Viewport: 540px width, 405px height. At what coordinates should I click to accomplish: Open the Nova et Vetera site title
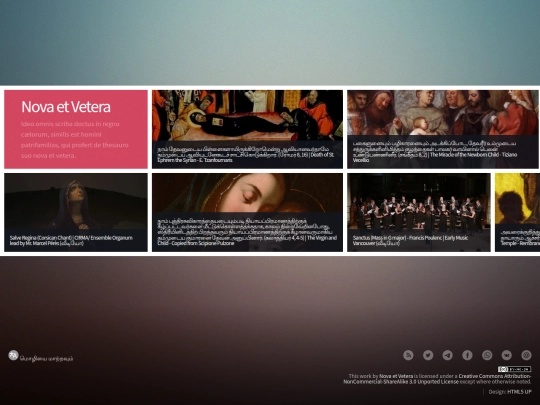[66, 107]
